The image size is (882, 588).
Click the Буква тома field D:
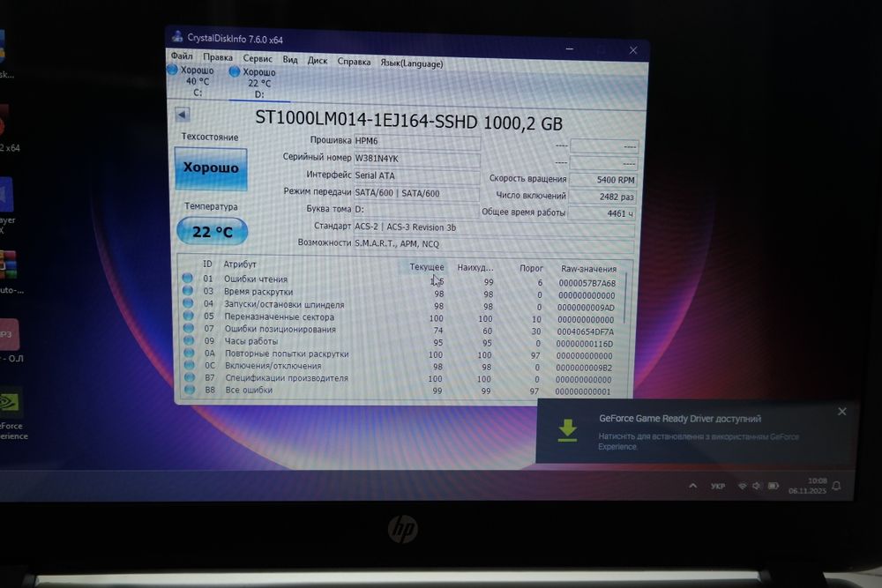point(416,210)
